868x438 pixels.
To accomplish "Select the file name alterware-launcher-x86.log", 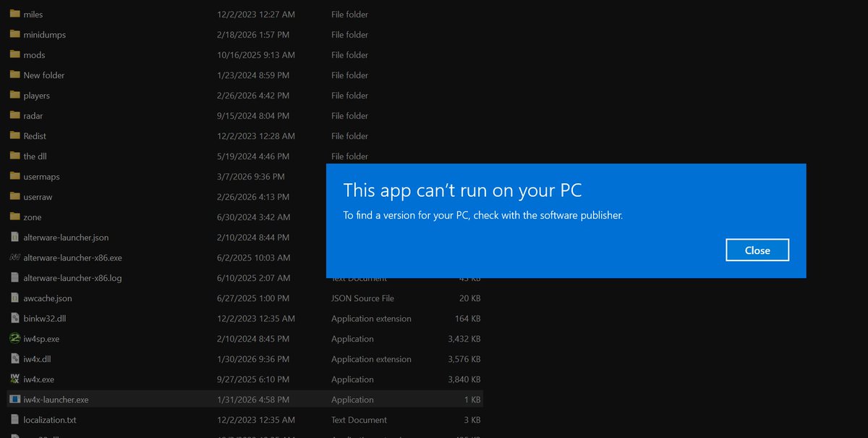I will [72, 278].
